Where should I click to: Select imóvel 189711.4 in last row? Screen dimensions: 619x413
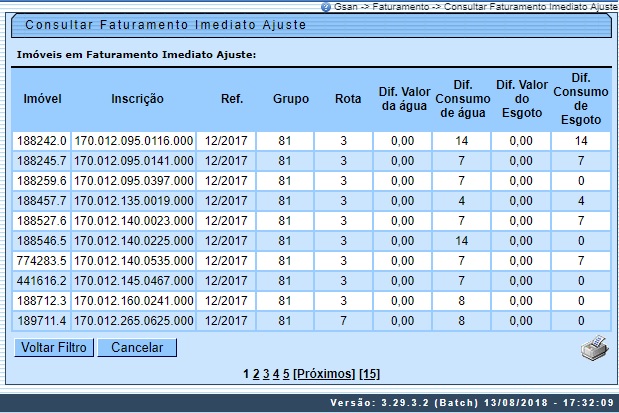(x=42, y=321)
